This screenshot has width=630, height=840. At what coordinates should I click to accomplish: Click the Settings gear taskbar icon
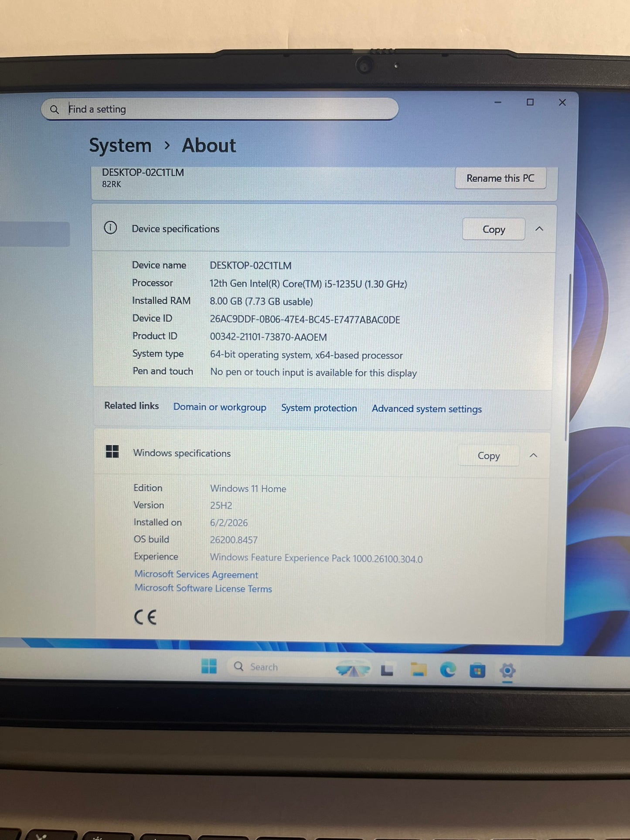pyautogui.click(x=507, y=671)
